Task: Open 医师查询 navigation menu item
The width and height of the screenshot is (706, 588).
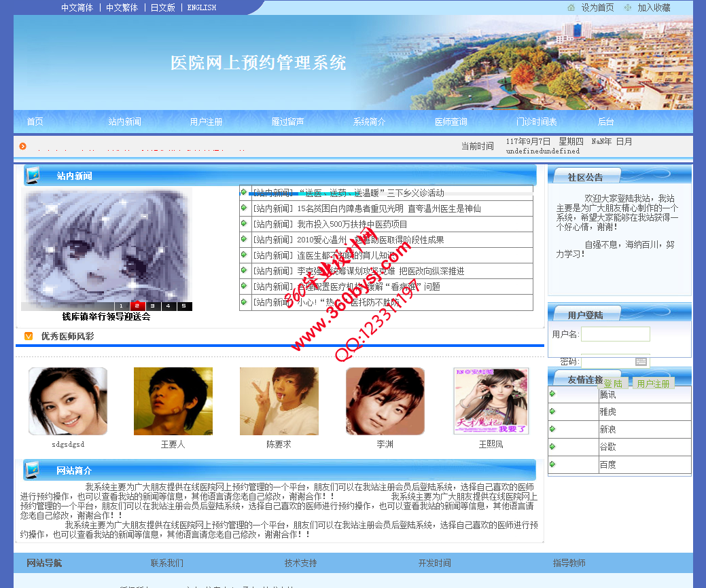Action: 451,122
